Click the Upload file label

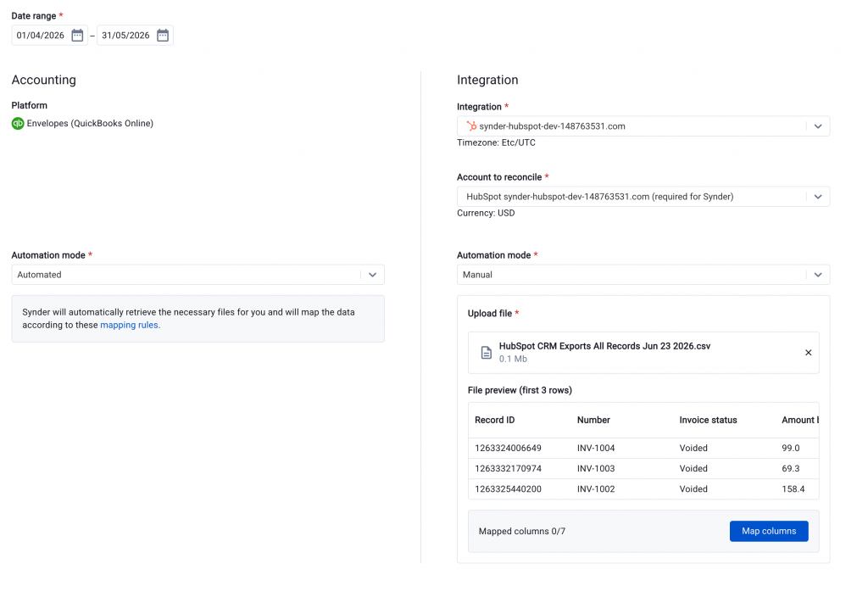click(x=489, y=314)
